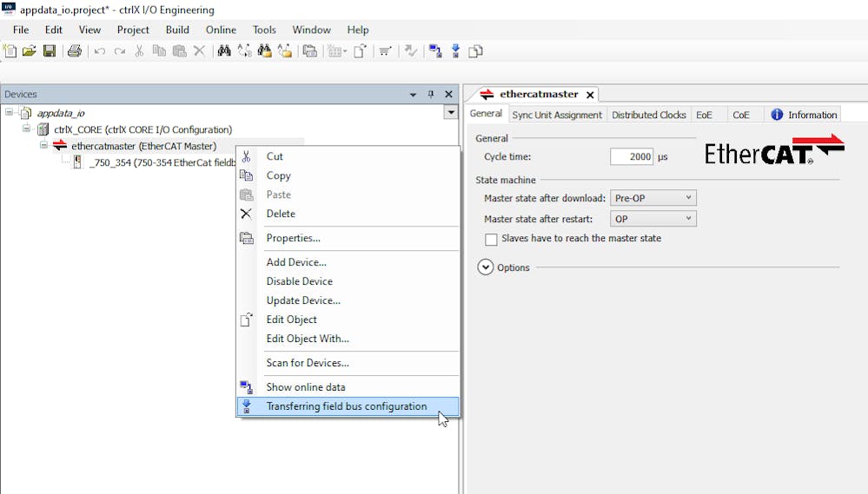
Task: Click the blue download-arrow transfer toolbar icon
Action: tap(455, 51)
